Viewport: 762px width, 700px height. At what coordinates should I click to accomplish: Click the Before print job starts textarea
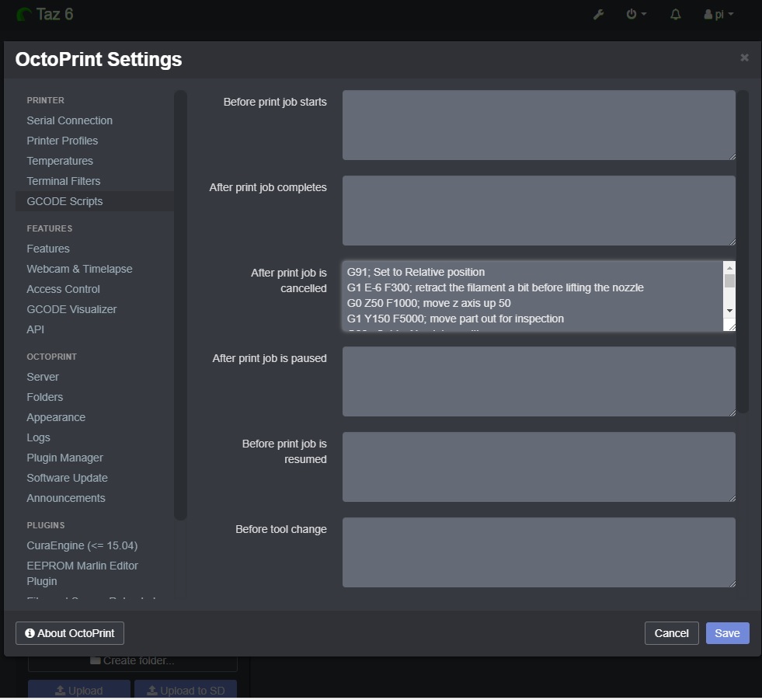538,125
